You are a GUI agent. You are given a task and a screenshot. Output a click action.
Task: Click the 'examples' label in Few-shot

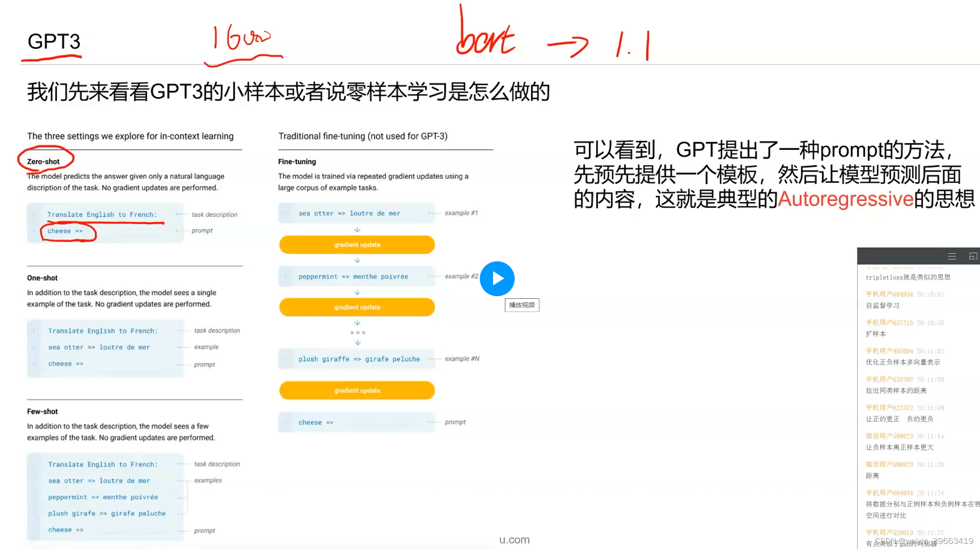coord(208,480)
